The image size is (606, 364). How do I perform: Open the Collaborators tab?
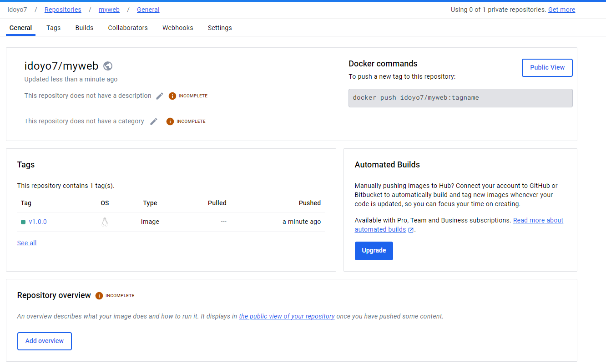tap(128, 28)
